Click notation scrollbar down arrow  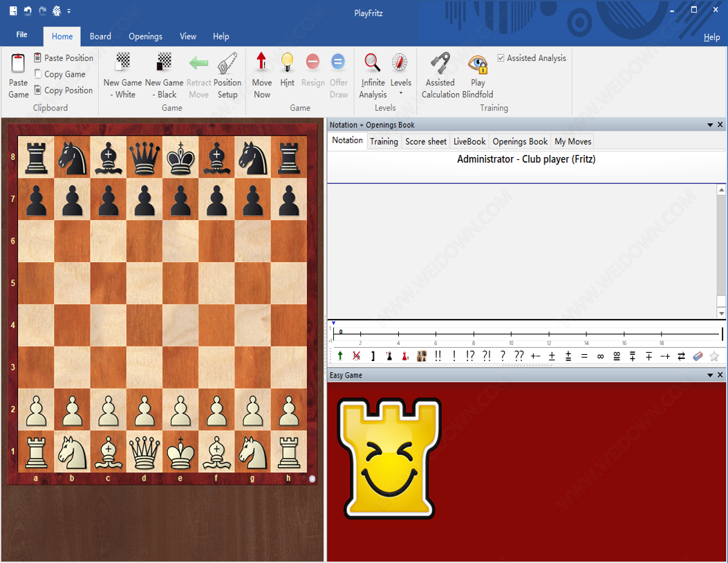click(x=722, y=313)
